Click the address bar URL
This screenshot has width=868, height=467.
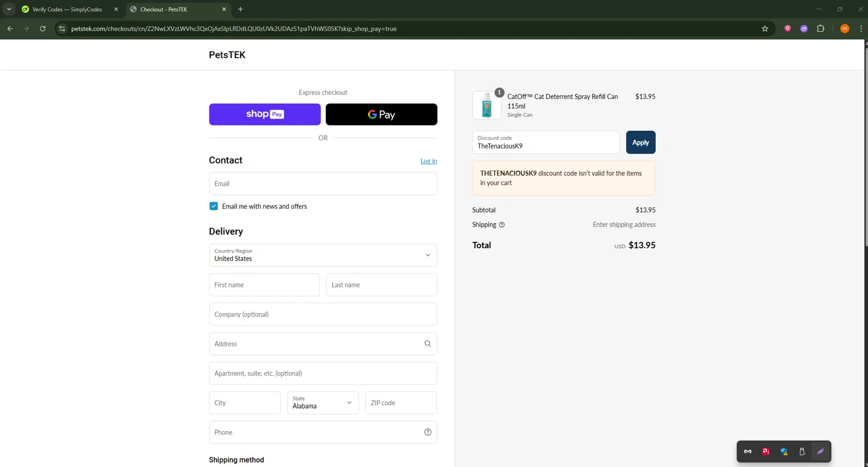[234, 28]
